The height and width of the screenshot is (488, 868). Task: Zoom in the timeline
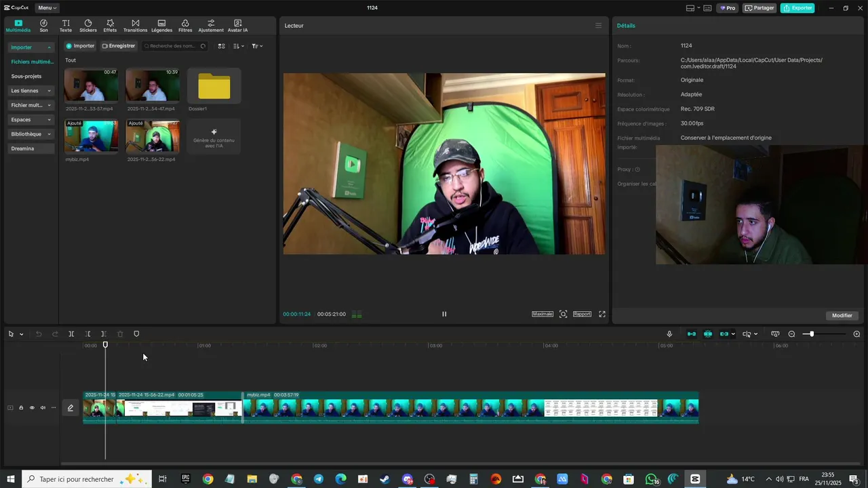[x=856, y=334]
